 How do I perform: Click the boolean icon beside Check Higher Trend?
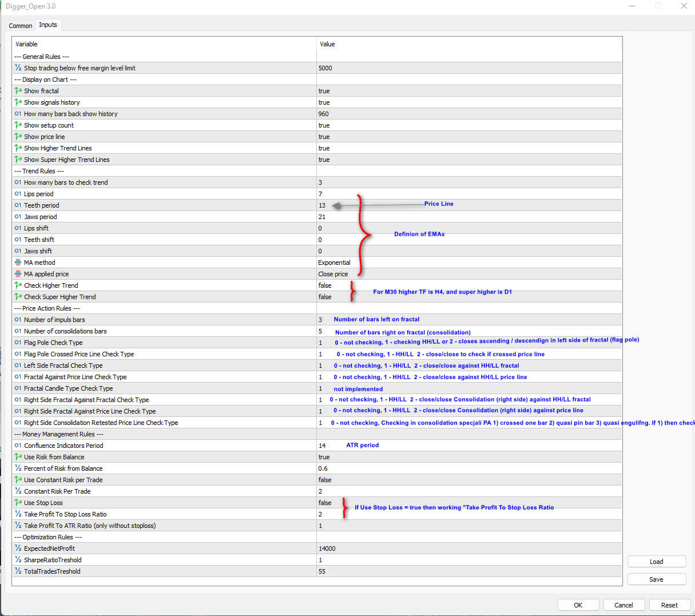[18, 285]
